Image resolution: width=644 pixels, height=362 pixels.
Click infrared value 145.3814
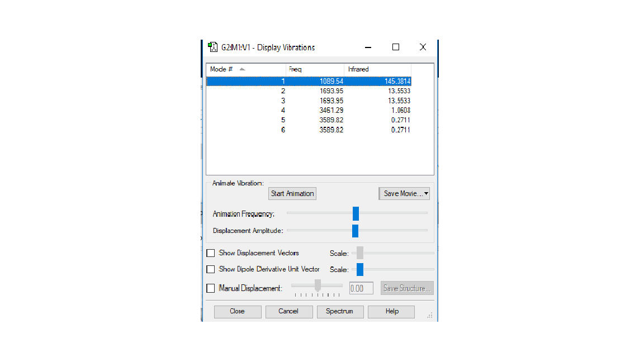click(397, 81)
